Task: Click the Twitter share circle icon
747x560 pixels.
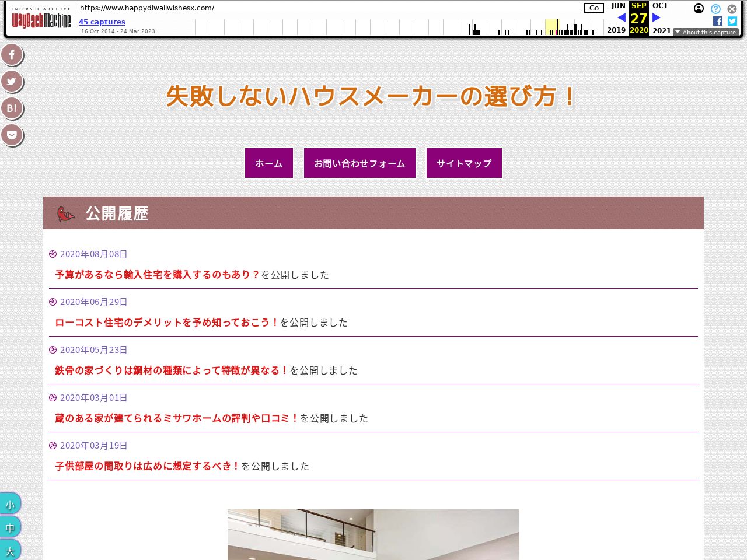Action: pyautogui.click(x=12, y=81)
